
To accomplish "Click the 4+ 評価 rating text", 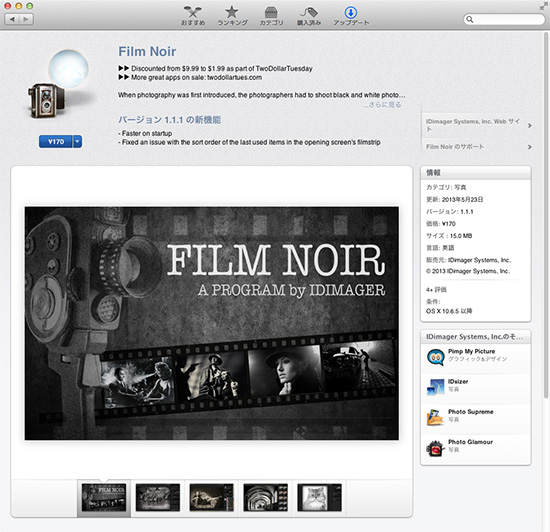I will pyautogui.click(x=436, y=290).
